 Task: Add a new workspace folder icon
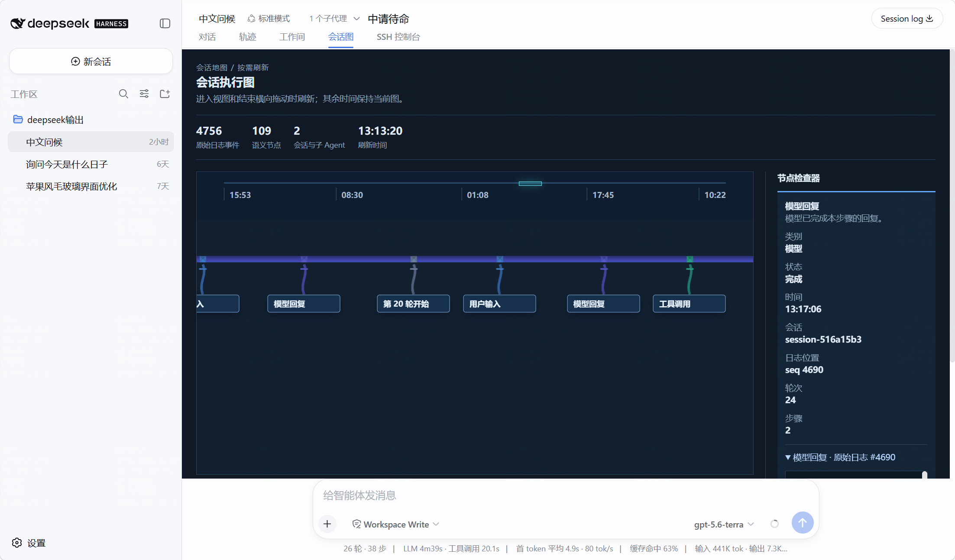pos(165,94)
